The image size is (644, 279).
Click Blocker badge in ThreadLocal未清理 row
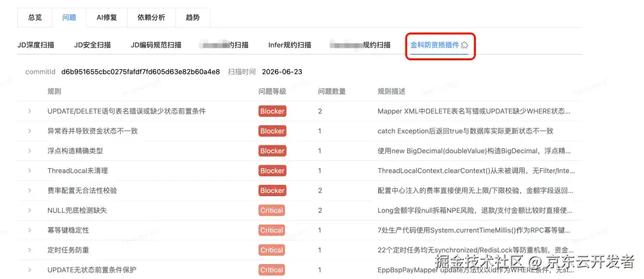(273, 170)
